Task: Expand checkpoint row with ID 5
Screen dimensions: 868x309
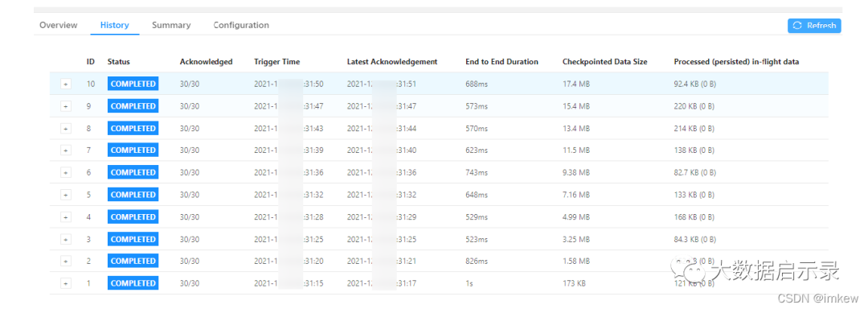Action: pyautogui.click(x=66, y=195)
